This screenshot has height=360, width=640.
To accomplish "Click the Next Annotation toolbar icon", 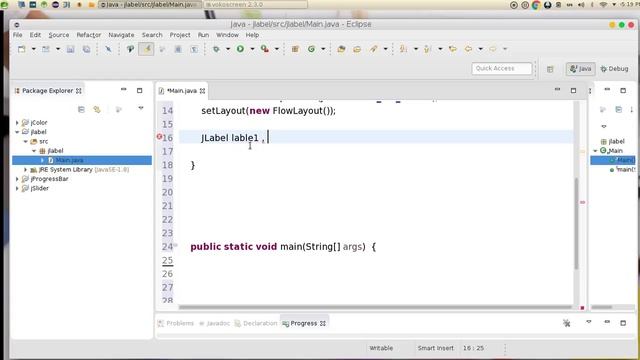I will tap(403, 49).
